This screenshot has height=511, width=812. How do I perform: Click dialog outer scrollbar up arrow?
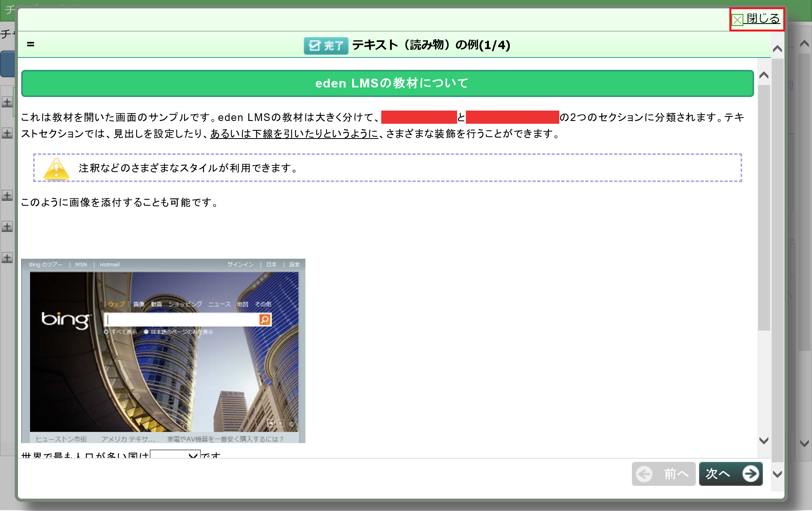[777, 49]
